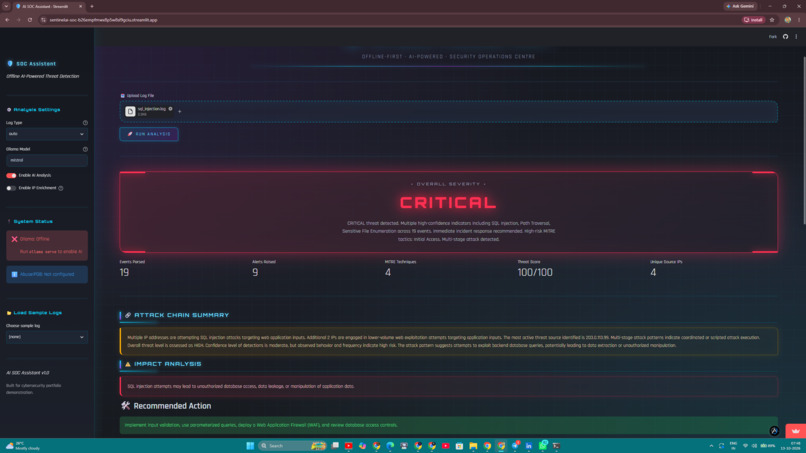
Task: Ask Gemini from the browser title bar
Action: coord(740,6)
